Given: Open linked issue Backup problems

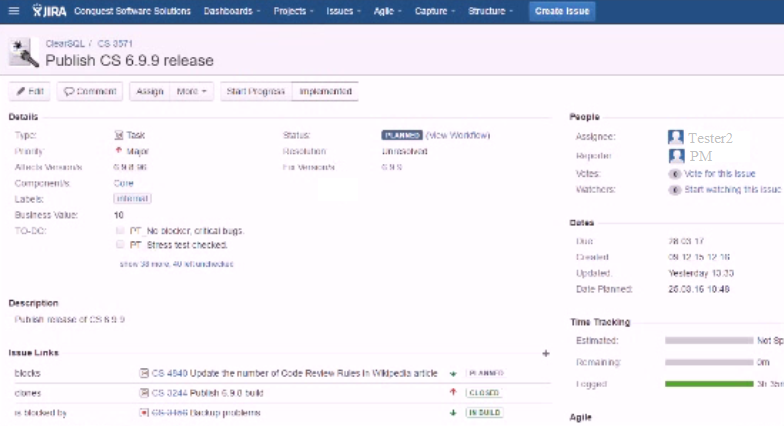Looking at the screenshot, I should click(206, 412).
